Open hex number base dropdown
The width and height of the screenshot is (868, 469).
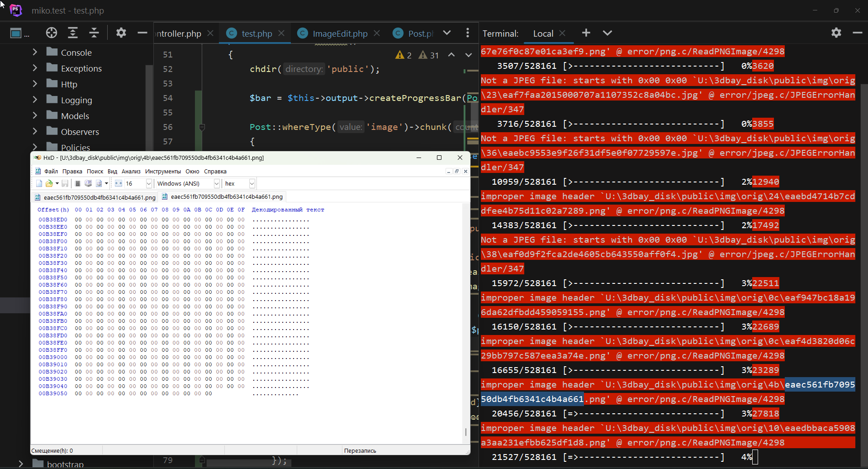(x=252, y=183)
